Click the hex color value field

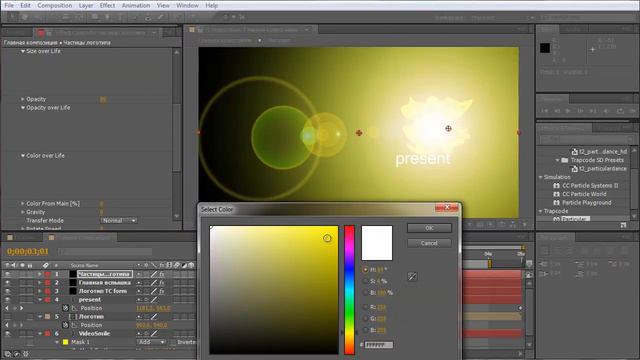click(379, 345)
